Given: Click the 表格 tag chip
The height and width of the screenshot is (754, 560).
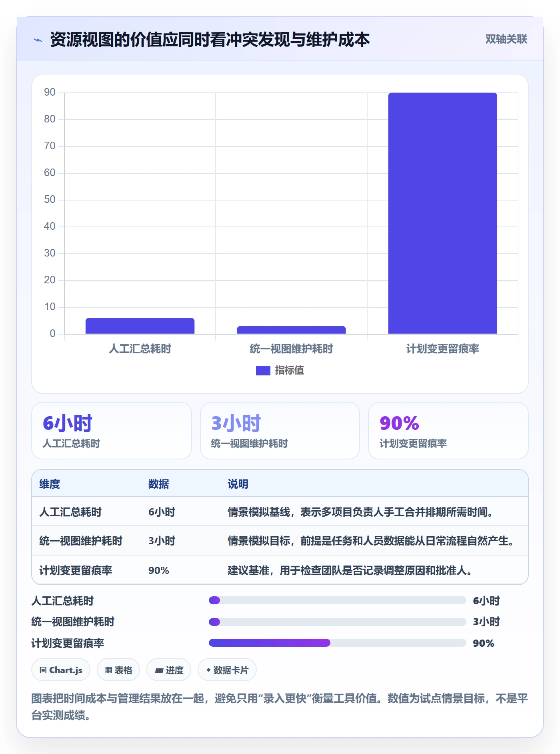Looking at the screenshot, I should coord(118,670).
